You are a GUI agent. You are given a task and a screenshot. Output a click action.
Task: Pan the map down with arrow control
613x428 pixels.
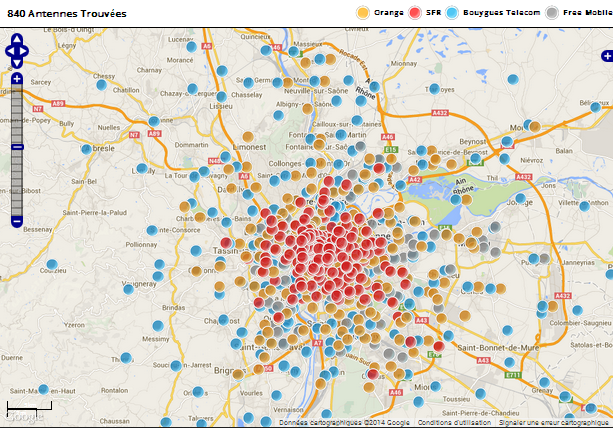point(17,64)
